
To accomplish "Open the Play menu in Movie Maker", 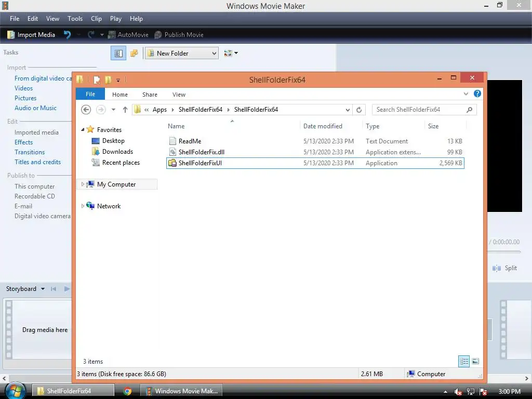I will pos(116,19).
